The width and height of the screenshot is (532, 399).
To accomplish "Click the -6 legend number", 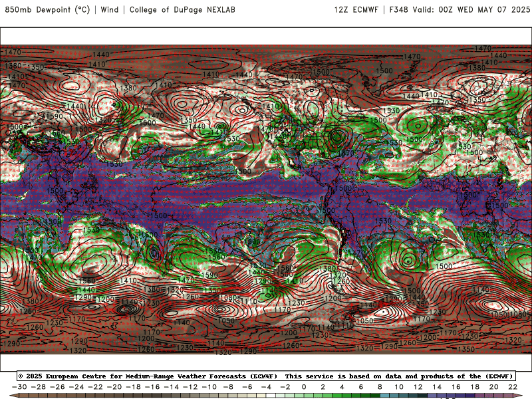I will (247, 387).
